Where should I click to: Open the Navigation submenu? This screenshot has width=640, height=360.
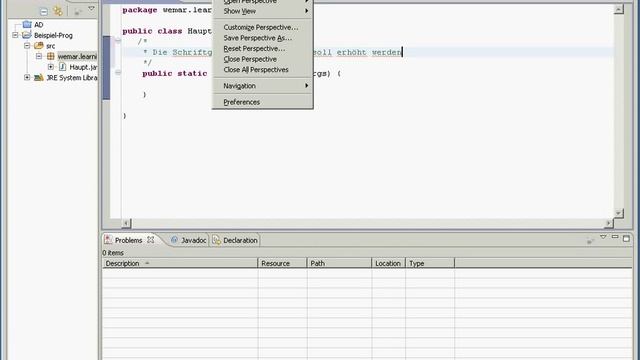[262, 86]
